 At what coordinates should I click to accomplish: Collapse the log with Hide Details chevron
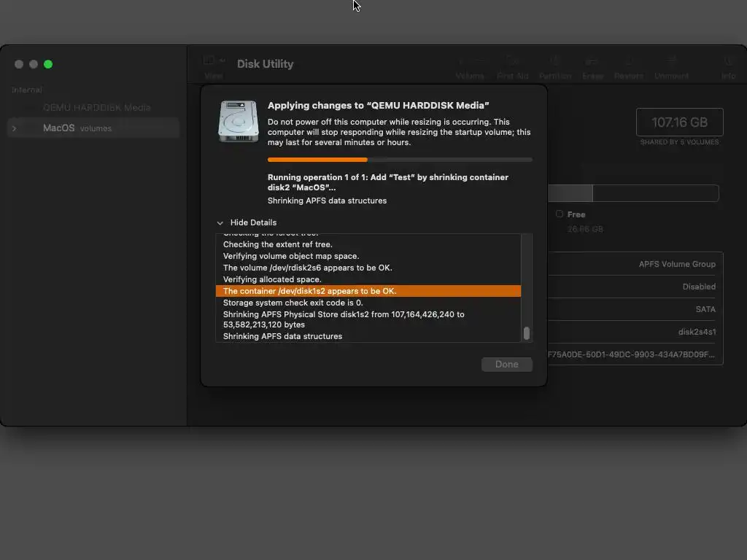[220, 223]
